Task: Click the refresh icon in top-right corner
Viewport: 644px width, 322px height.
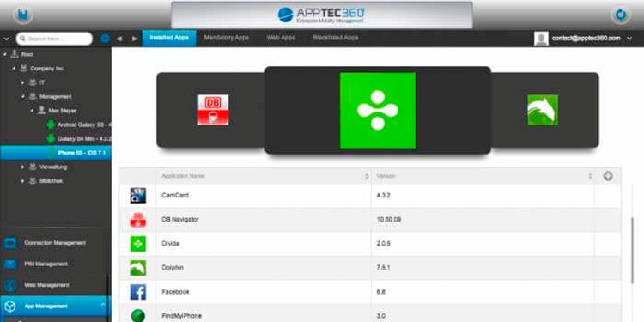Action: coord(621,15)
